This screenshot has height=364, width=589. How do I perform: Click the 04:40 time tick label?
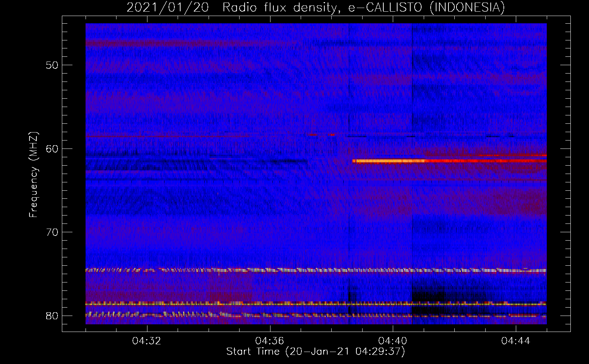point(393,341)
